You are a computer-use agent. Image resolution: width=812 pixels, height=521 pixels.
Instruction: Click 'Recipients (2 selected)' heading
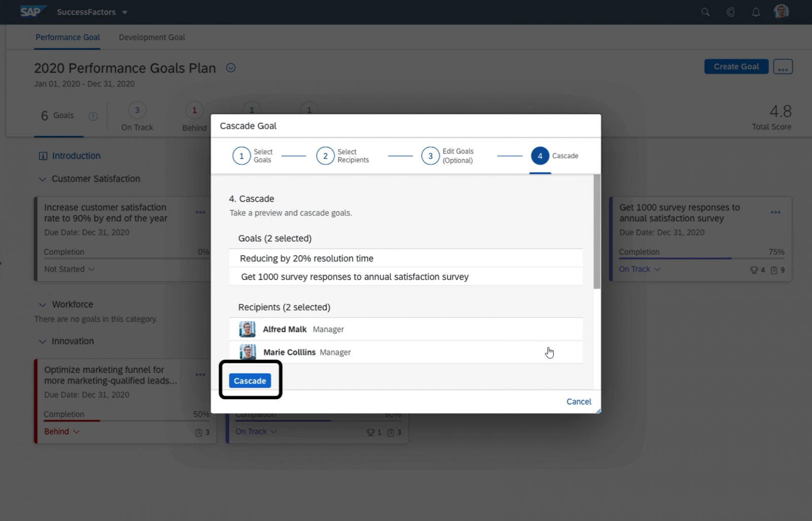[284, 307]
